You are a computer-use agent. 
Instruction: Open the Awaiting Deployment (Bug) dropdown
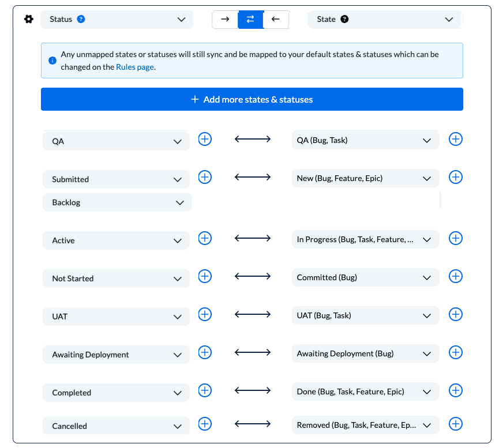click(365, 353)
